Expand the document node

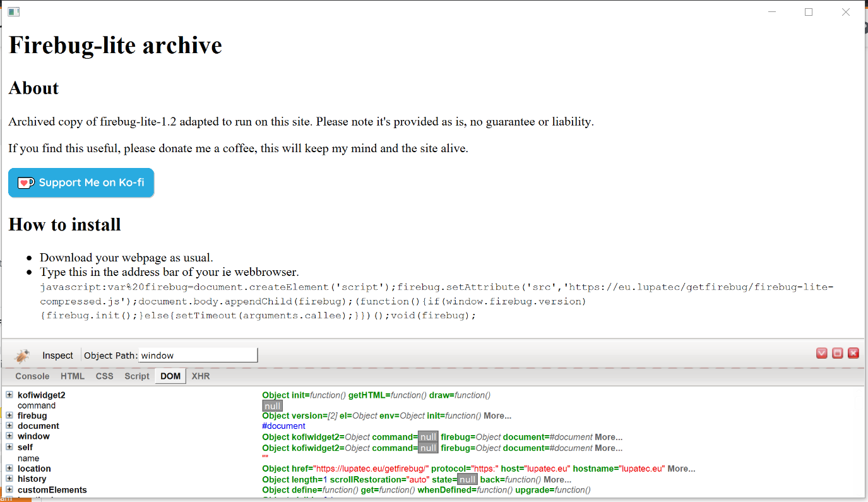(9, 426)
